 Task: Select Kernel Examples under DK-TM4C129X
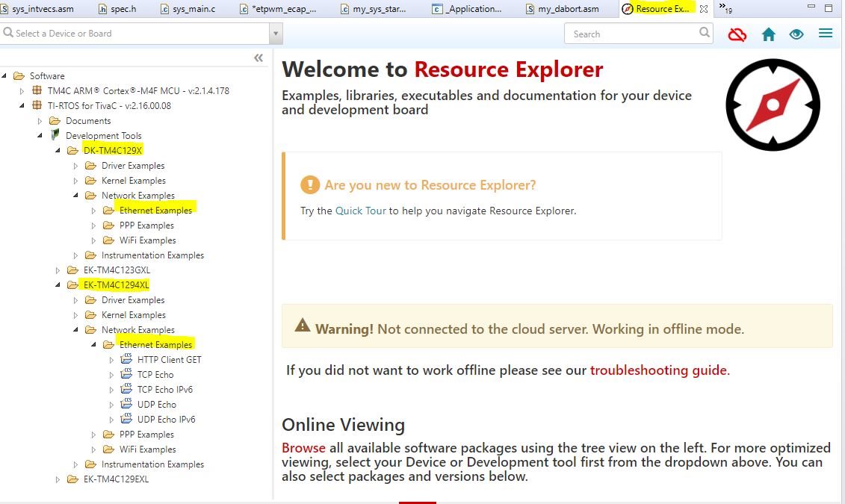point(133,181)
